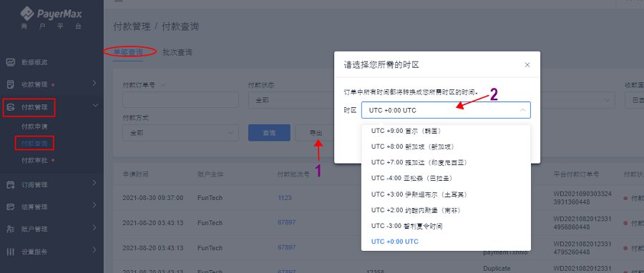Click order number WD20210820123314956860448
The width and height of the screenshot is (644, 273).
582,223
